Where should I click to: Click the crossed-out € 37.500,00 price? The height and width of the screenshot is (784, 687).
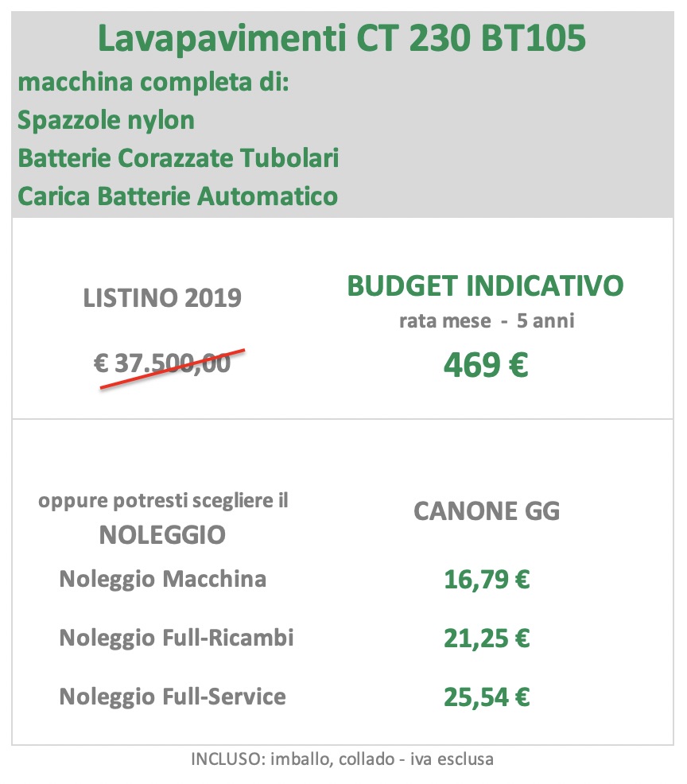pyautogui.click(x=162, y=364)
